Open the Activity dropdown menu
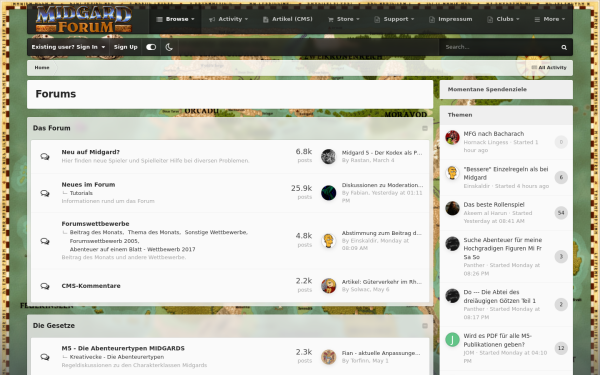Viewport: 600px width, 375px height. click(228, 19)
